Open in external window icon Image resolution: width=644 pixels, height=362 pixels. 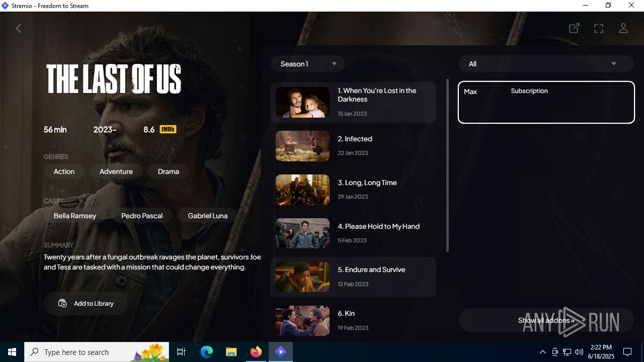pyautogui.click(x=574, y=29)
